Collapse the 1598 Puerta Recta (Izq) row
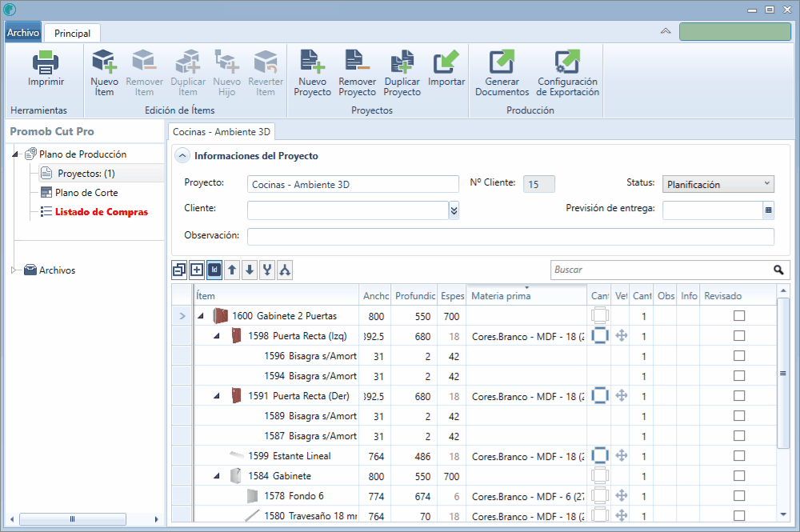This screenshot has width=800, height=532. click(217, 336)
